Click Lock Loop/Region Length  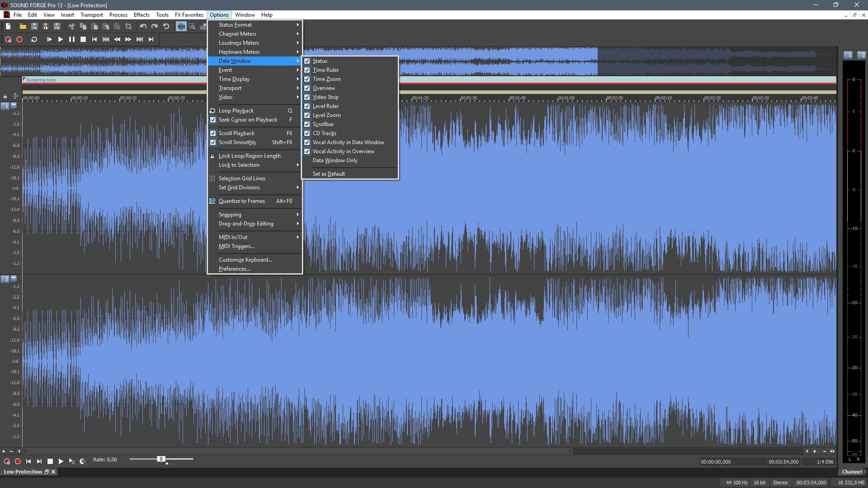(x=255, y=156)
